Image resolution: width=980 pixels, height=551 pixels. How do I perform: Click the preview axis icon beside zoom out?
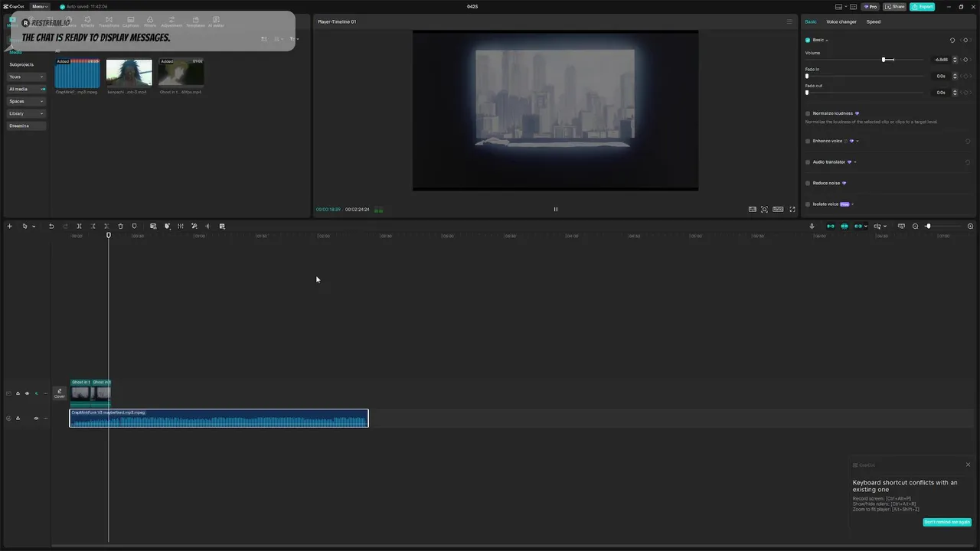pyautogui.click(x=901, y=226)
